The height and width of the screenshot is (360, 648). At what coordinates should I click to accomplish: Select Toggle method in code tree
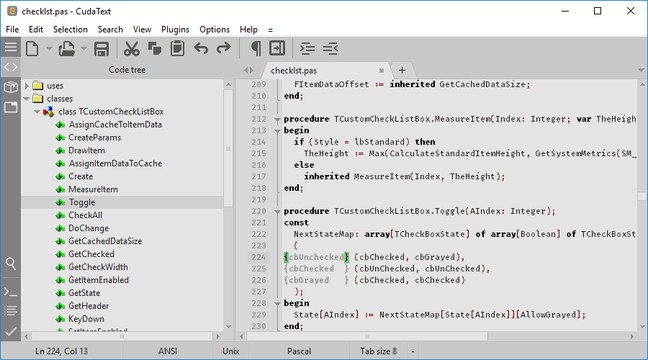point(82,202)
